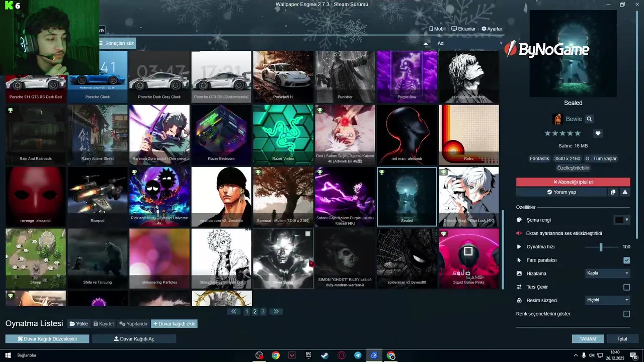This screenshot has width=644, height=362.
Task: Open the Şema rengi color swatch
Action: pos(618,220)
